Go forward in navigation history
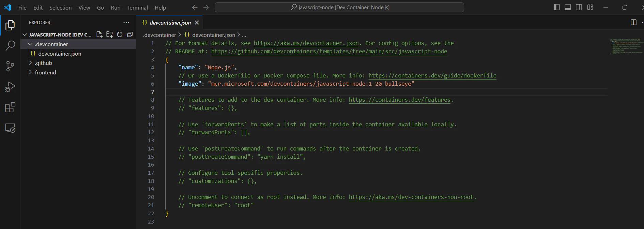Screen dimensions: 644x229 206,8
